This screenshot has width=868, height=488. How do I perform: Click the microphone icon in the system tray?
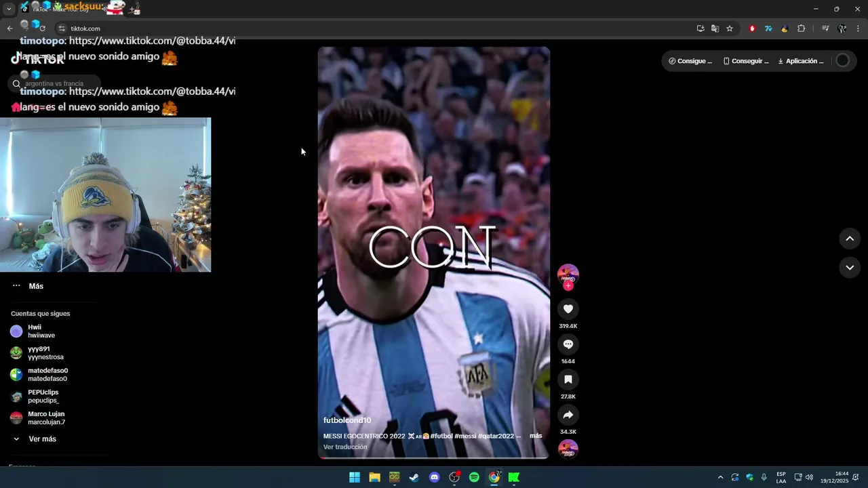tap(764, 477)
